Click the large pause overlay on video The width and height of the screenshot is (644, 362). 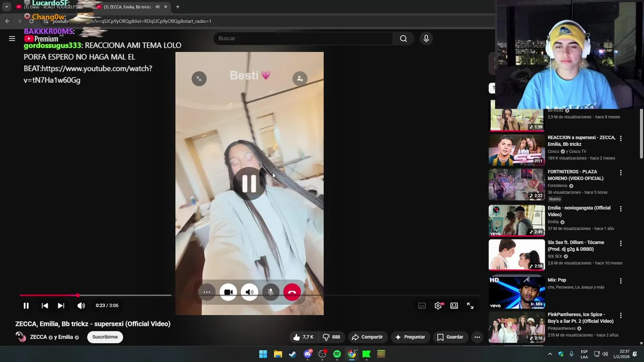click(249, 184)
